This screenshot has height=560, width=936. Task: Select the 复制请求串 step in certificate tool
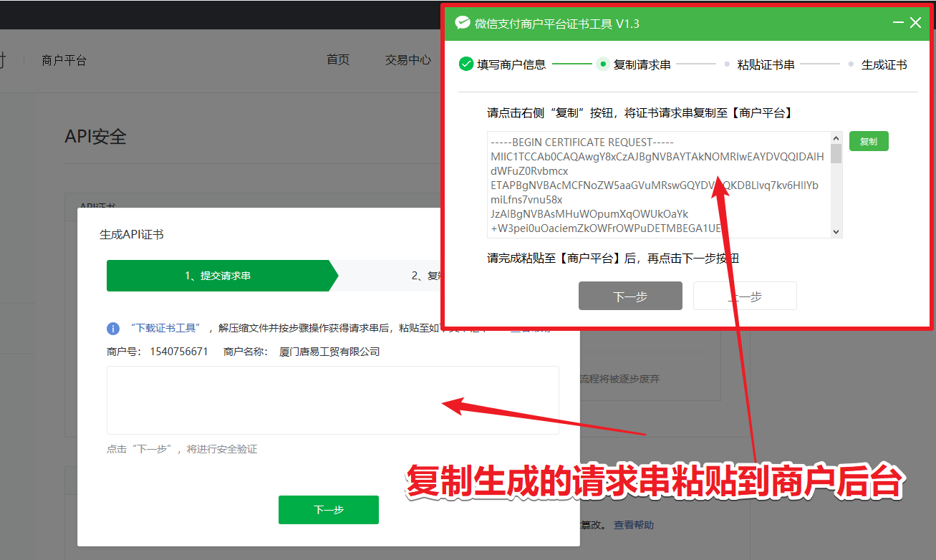(634, 64)
